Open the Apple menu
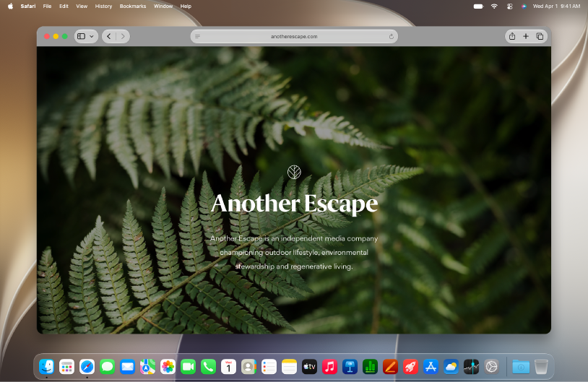The image size is (588, 382). tap(11, 6)
